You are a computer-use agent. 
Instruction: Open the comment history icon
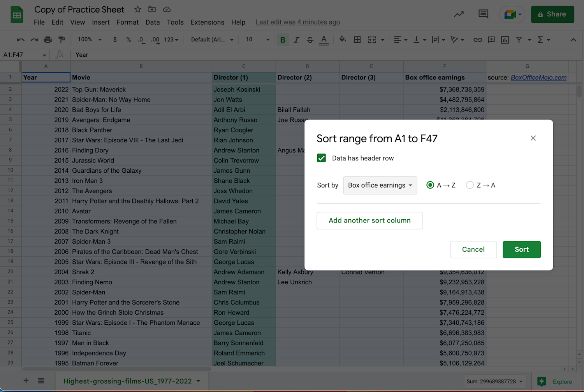pyautogui.click(x=483, y=14)
